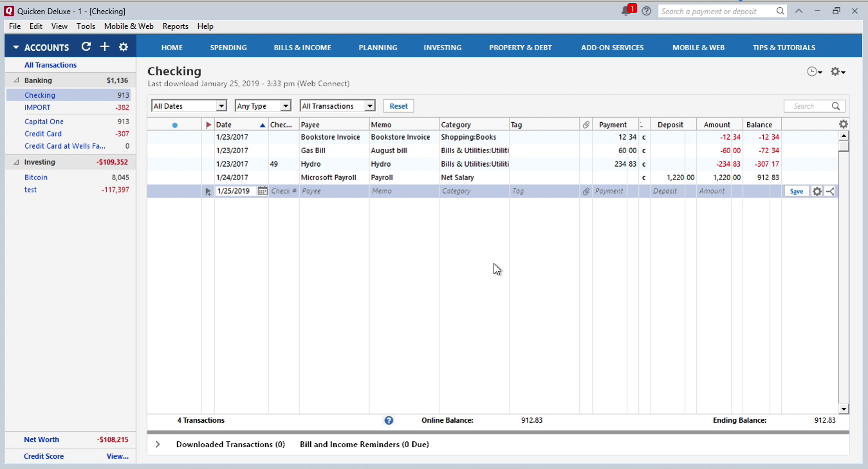Click the Payee field in the new transaction

click(334, 191)
